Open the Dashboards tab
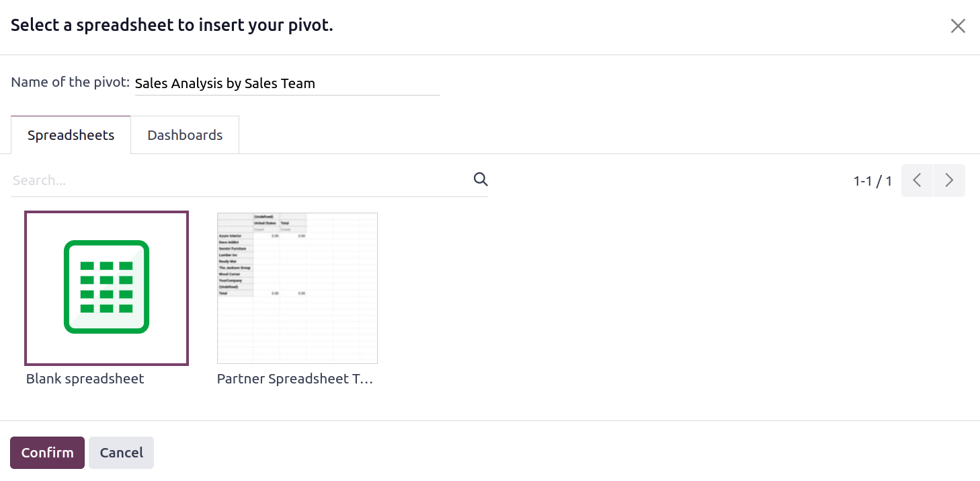This screenshot has height=481, width=980. (x=185, y=135)
